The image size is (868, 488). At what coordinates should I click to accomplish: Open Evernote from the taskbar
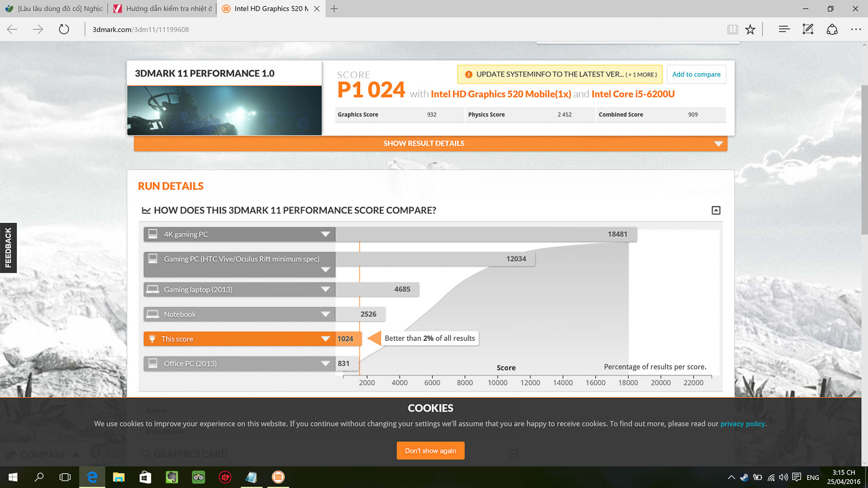(x=172, y=477)
